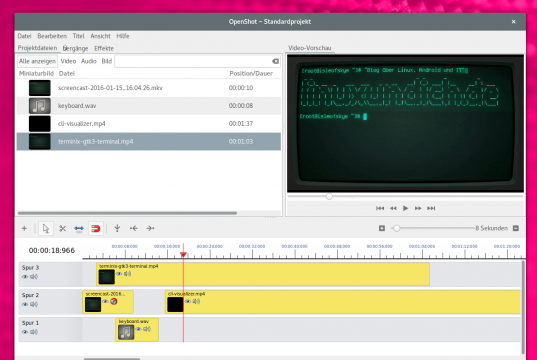537x360 pixels.
Task: Toggle Spur 1 track visibility eye
Action: 25,332
